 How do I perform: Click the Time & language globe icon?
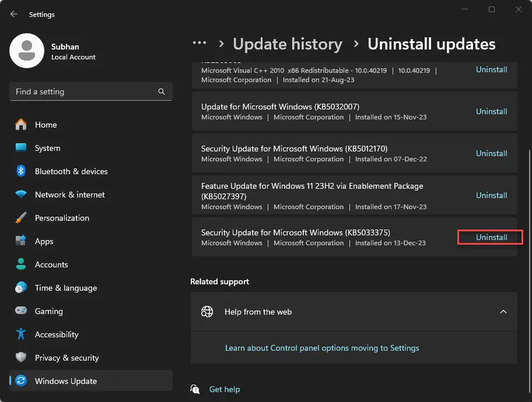tap(21, 288)
